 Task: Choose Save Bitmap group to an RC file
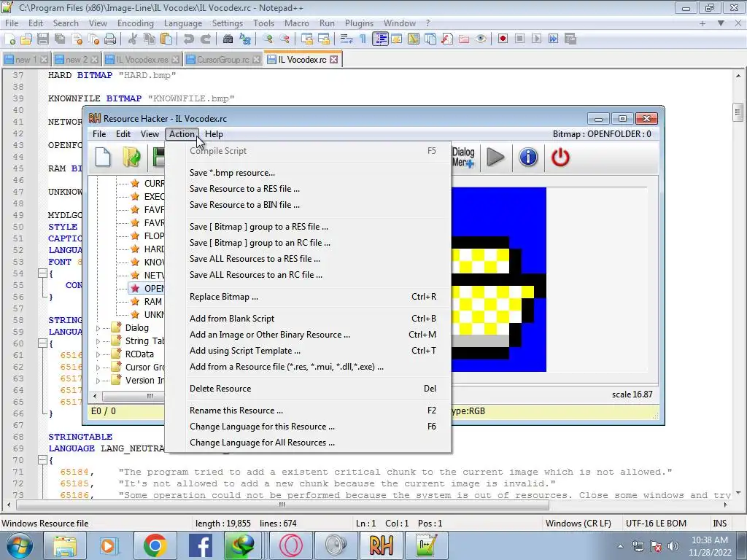click(309, 243)
